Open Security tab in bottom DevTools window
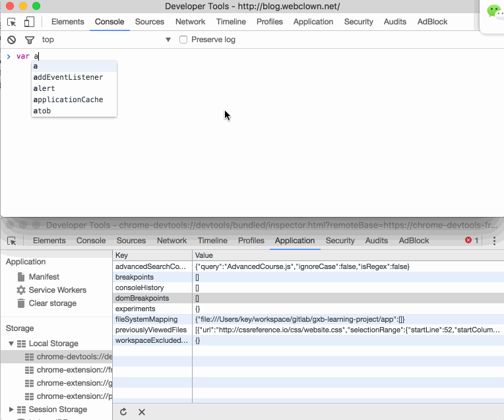This screenshot has height=420, width=504. click(340, 241)
